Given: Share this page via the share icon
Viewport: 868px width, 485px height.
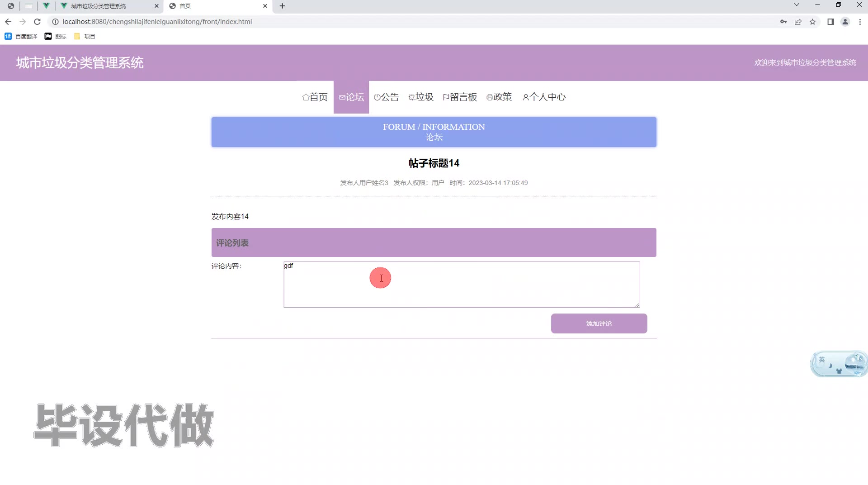Looking at the screenshot, I should point(798,22).
